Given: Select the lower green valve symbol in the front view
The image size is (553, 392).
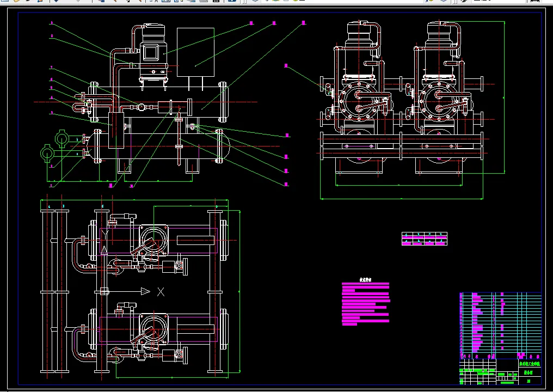Looking at the screenshot, I should [x=47, y=153].
